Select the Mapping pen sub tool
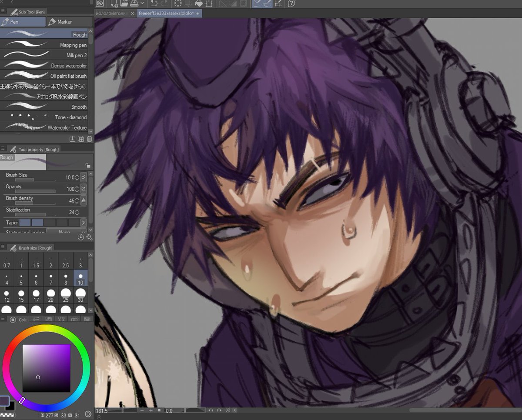The height and width of the screenshot is (420, 522). [x=44, y=45]
